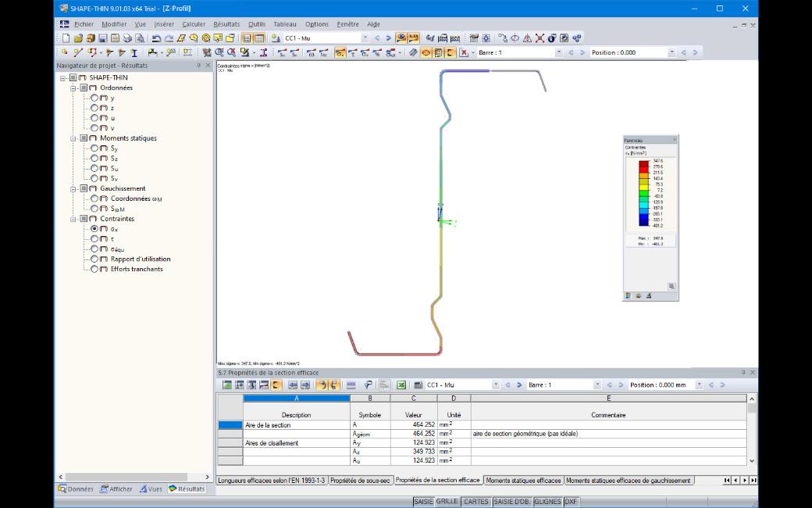Screen dimensions: 812x508
Task: Click the Sy static moment toolbar icon
Action: (x=282, y=52)
